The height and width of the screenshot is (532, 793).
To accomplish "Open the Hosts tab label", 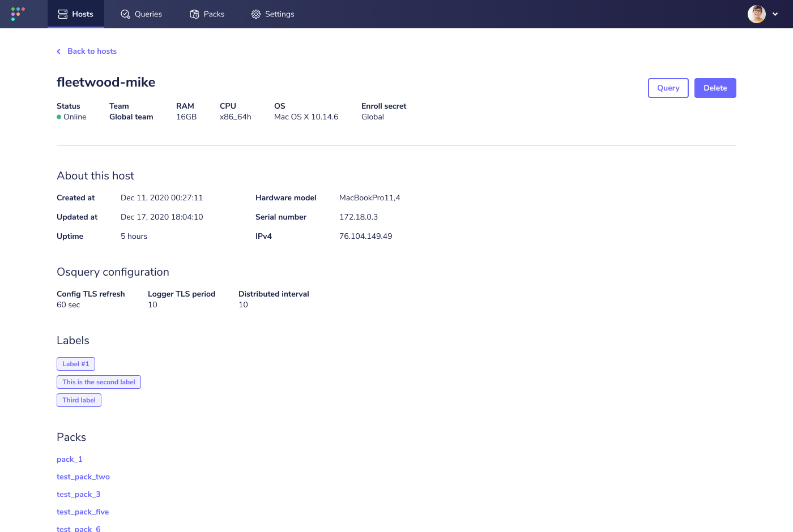I will point(83,14).
